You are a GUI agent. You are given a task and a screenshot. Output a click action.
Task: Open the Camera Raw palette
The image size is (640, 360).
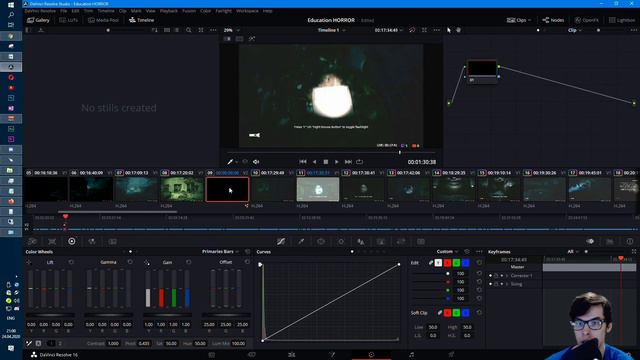pyautogui.click(x=32, y=242)
